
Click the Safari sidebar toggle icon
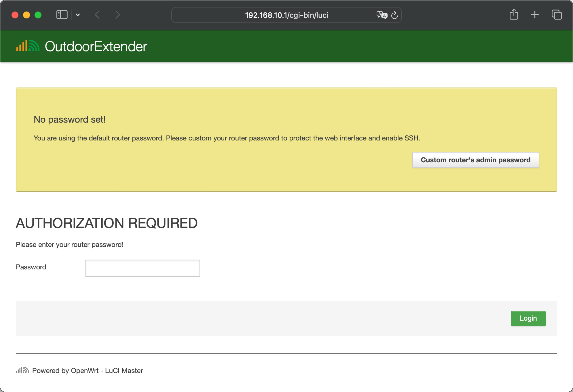62,15
